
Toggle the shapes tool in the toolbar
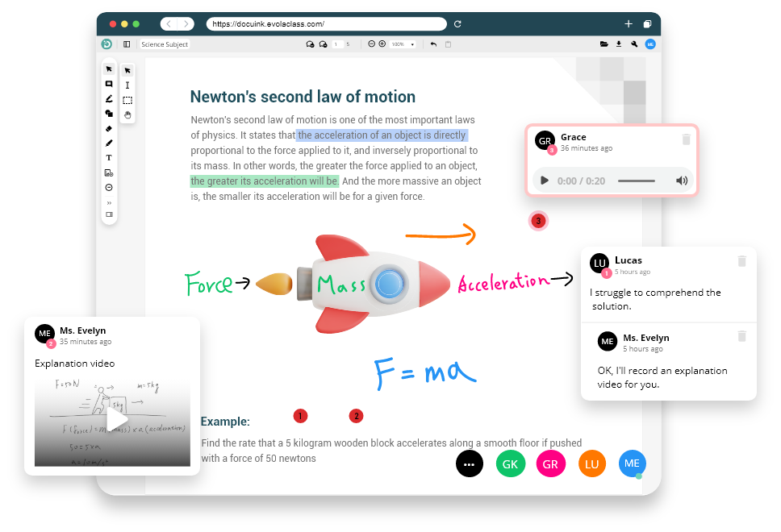(x=109, y=114)
